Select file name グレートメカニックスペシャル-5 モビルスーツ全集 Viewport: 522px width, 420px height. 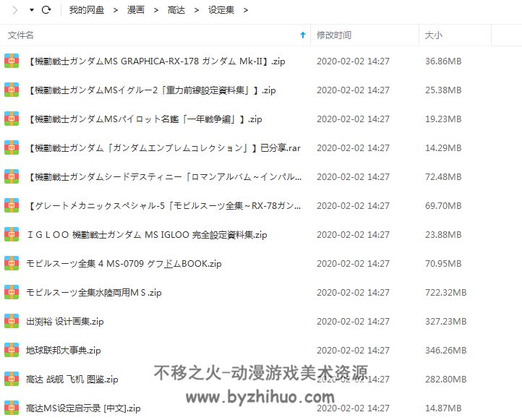tap(164, 206)
